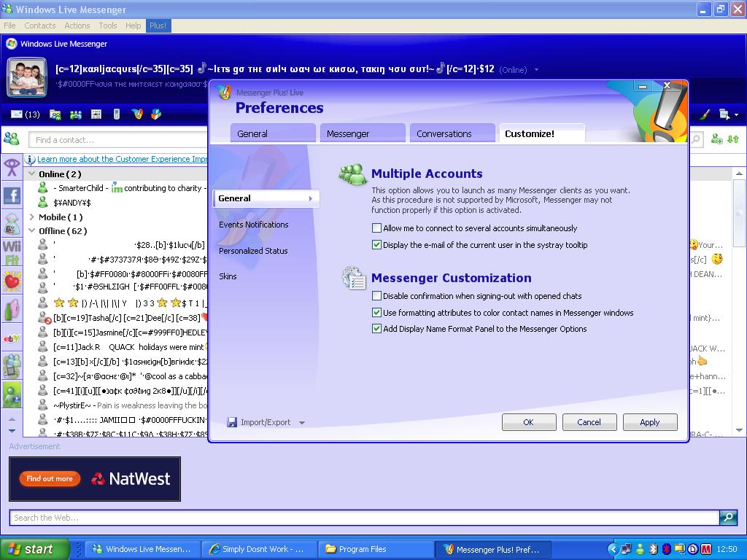Open the Wii Fit sidebar tab
747x560 pixels.
[12, 252]
